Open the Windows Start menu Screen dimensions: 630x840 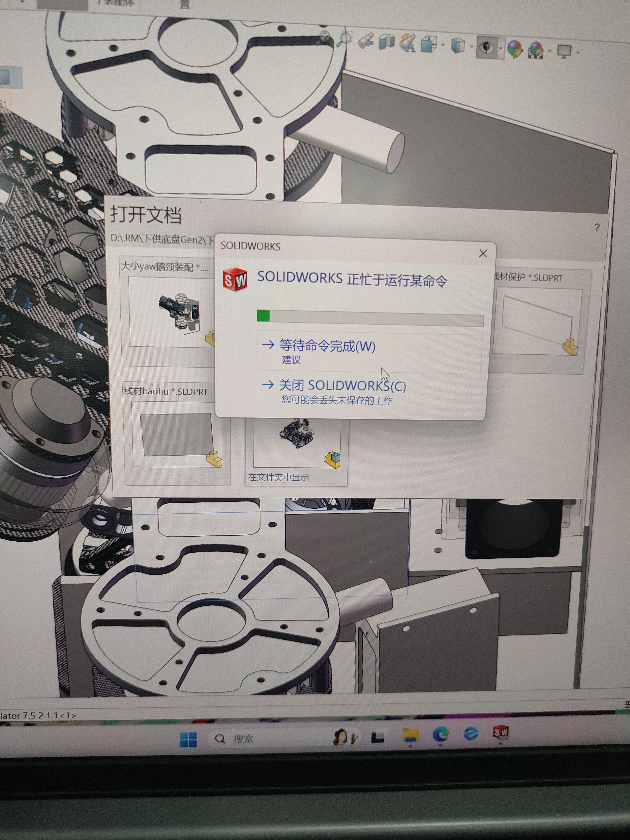188,739
